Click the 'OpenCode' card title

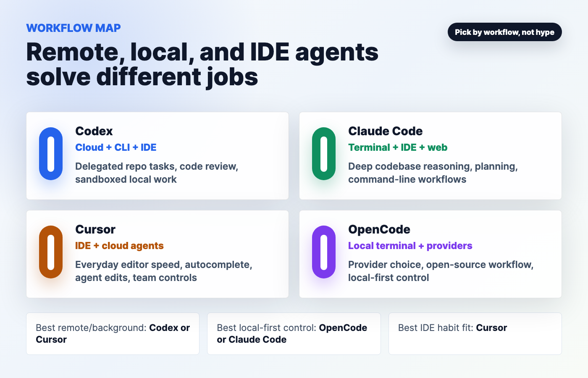(x=379, y=229)
